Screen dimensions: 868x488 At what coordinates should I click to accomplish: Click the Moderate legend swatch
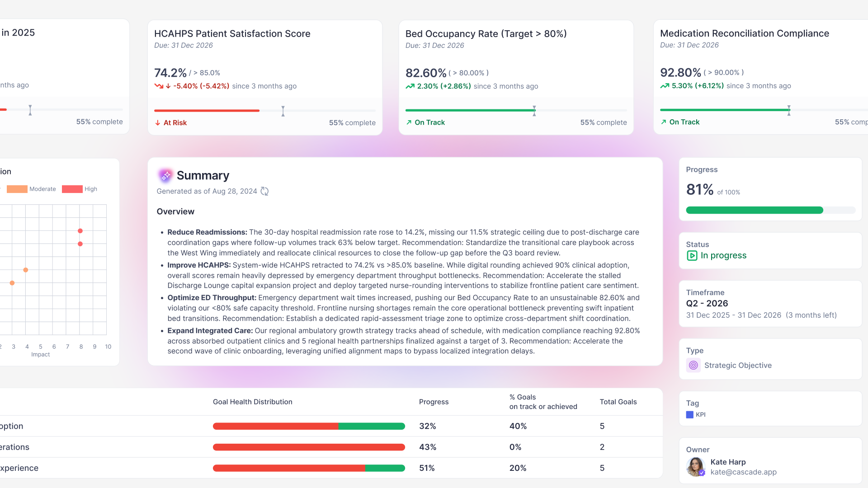coord(17,189)
